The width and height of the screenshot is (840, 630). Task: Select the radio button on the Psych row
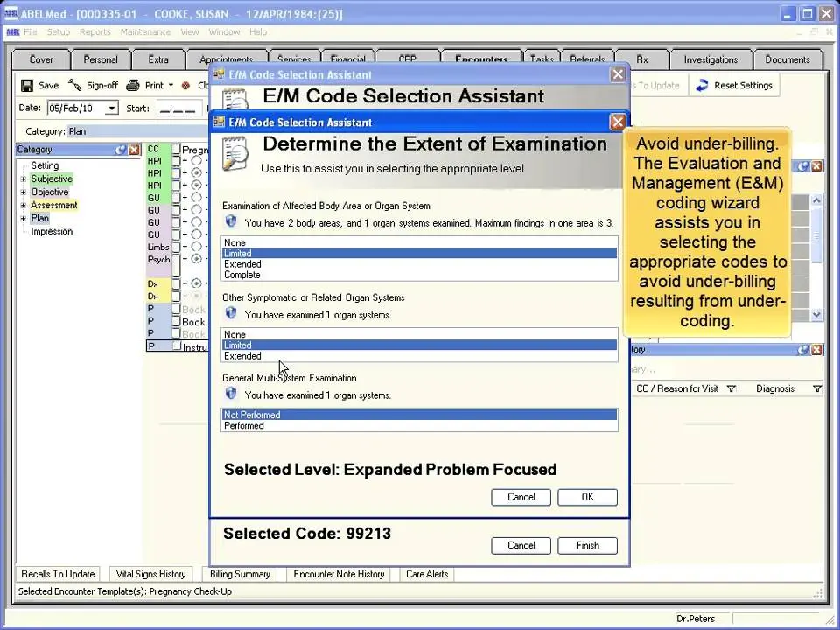click(x=196, y=257)
